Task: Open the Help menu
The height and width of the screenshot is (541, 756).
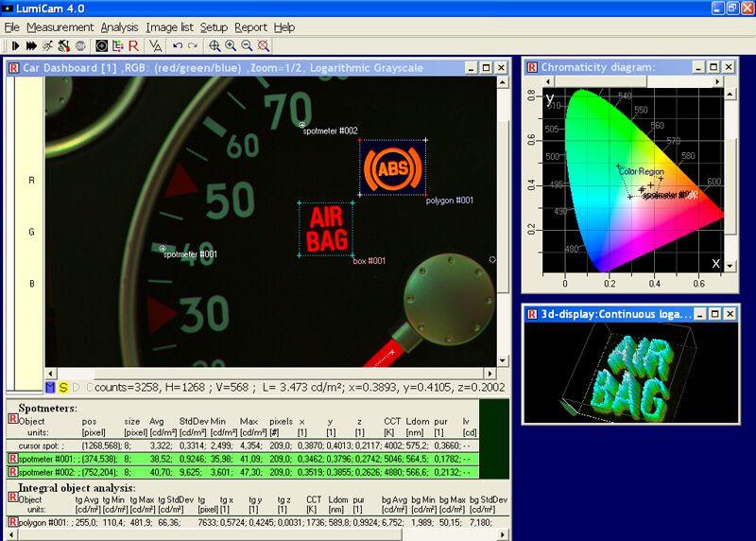Action: (284, 27)
